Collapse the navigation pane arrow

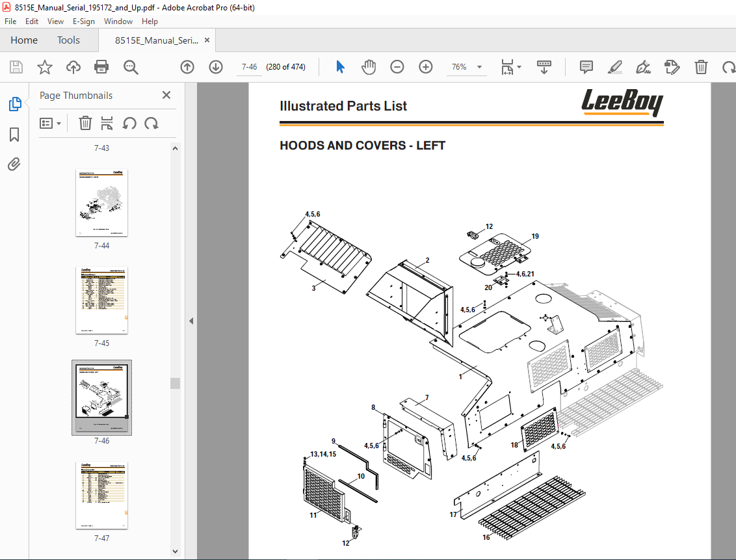191,321
